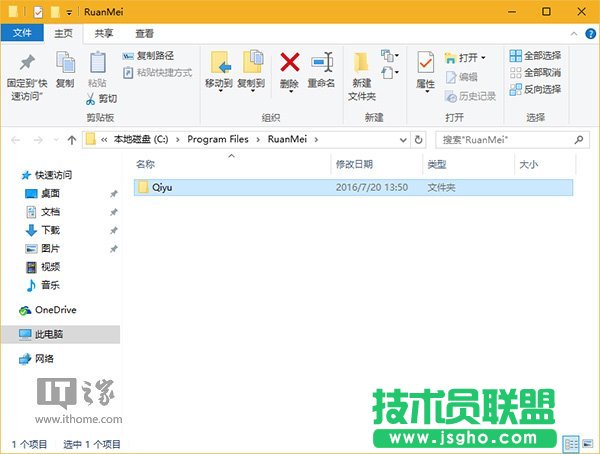Open the customize Quick Access Toolbar dropdown
This screenshot has height=454, width=600.
(x=69, y=13)
